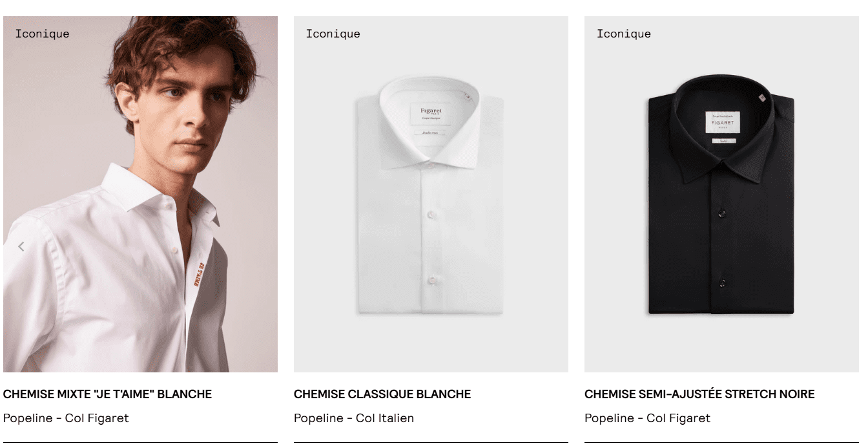Click Popeline - Col Figaret under the black shirt
This screenshot has height=448, width=868.
(647, 418)
